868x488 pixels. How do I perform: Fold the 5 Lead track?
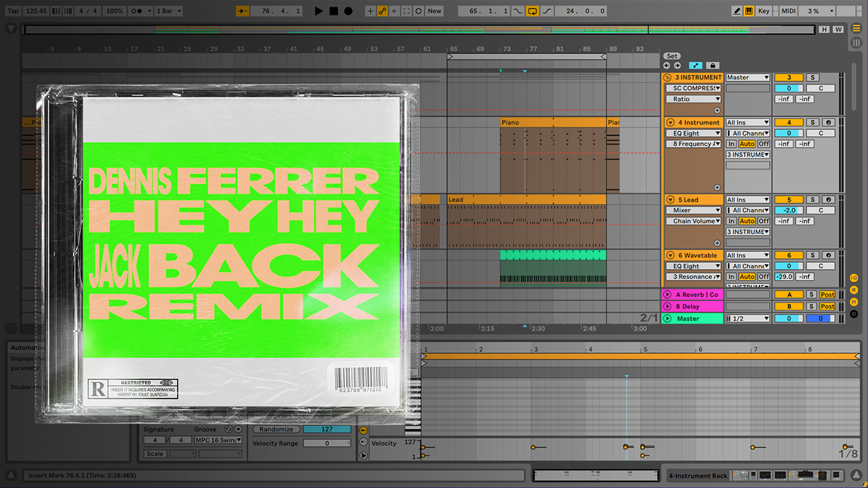click(x=670, y=200)
